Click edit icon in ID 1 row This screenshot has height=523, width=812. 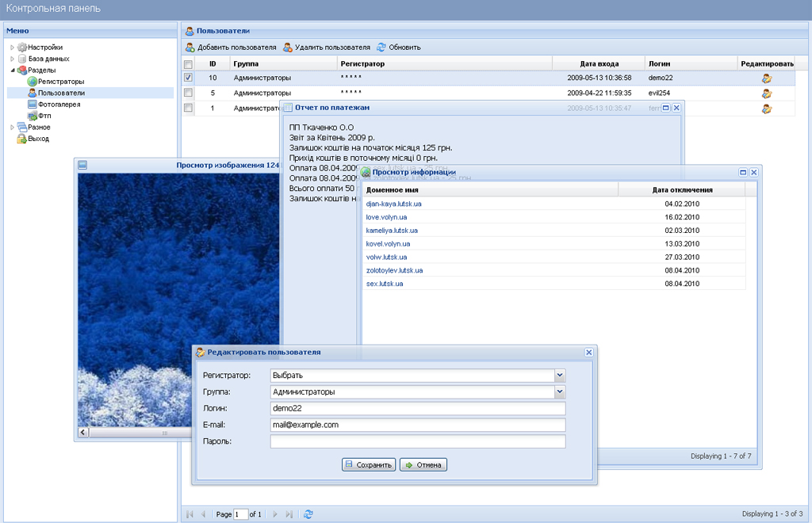[767, 109]
